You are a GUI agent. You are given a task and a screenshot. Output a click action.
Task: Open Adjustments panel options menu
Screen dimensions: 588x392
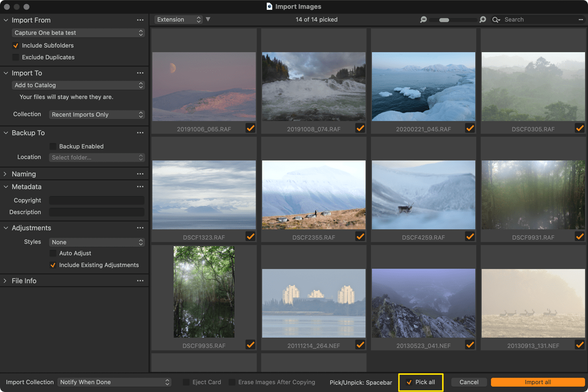point(140,228)
